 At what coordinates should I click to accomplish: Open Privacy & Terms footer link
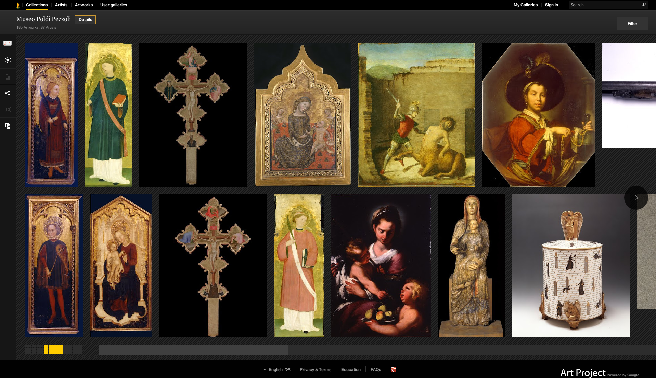315,370
